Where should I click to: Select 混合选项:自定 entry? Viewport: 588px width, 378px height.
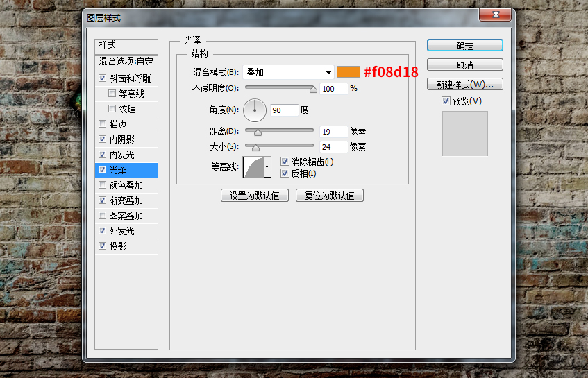point(126,62)
